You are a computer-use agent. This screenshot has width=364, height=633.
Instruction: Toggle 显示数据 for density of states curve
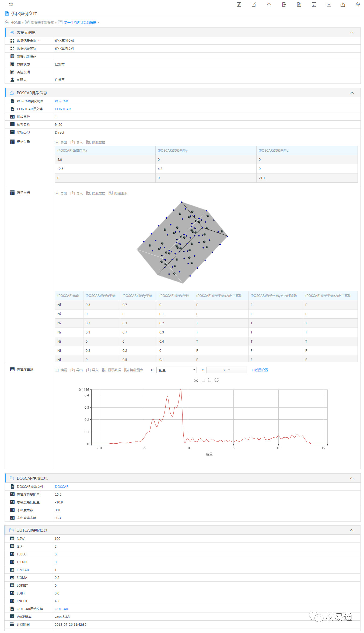(x=111, y=370)
